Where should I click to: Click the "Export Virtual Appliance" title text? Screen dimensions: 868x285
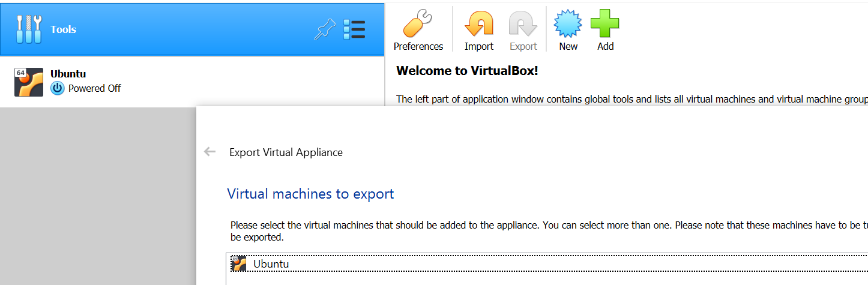(x=286, y=152)
